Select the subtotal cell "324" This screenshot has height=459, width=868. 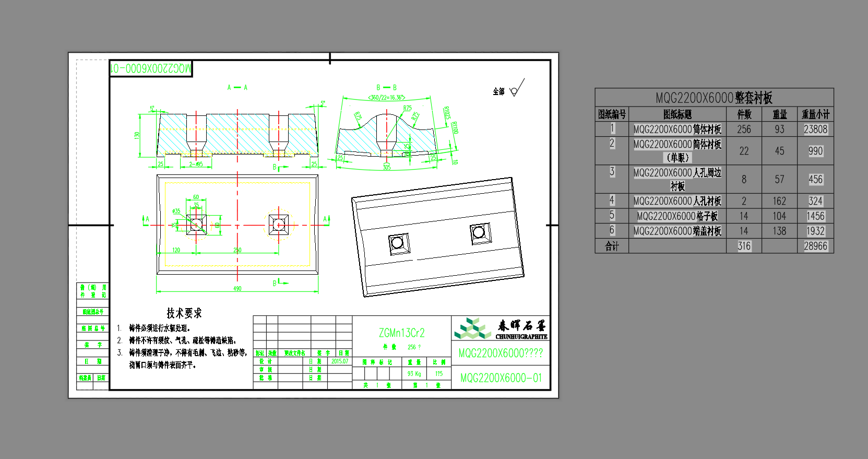click(815, 201)
